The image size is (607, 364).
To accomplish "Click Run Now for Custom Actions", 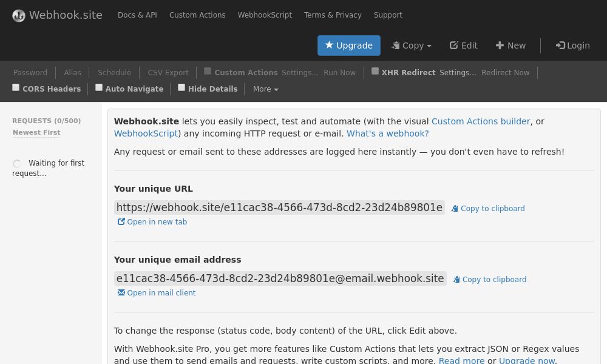I will pos(339,73).
